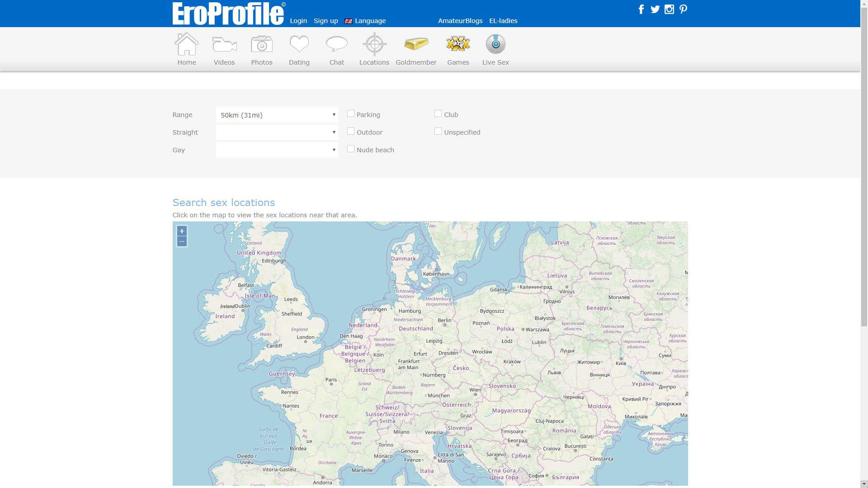This screenshot has width=868, height=488.
Task: Click the Instagram icon in header
Action: coord(669,9)
